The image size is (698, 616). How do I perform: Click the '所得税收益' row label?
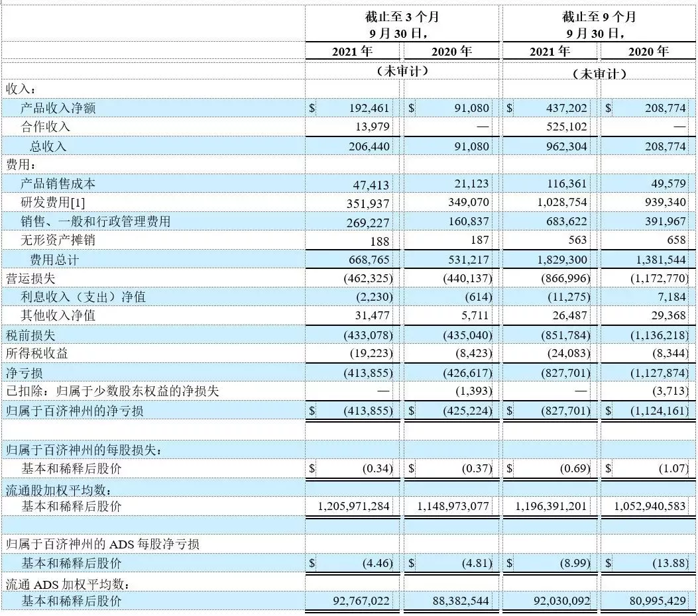[x=36, y=354]
